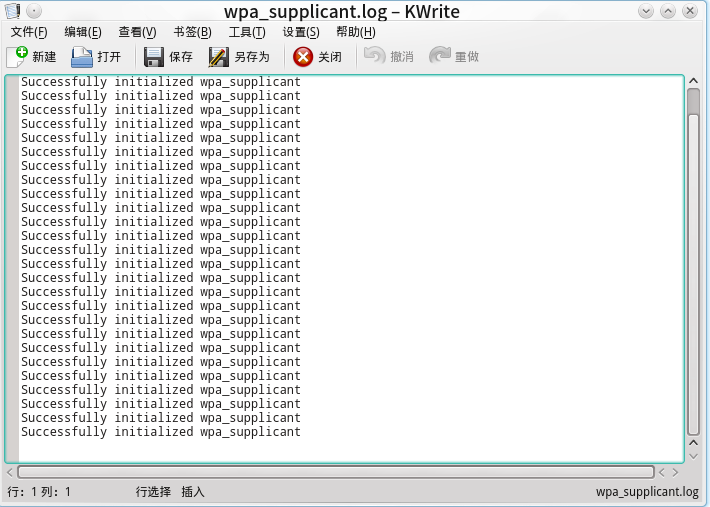
Task: Click the last Successfully initialized line
Action: tap(161, 432)
